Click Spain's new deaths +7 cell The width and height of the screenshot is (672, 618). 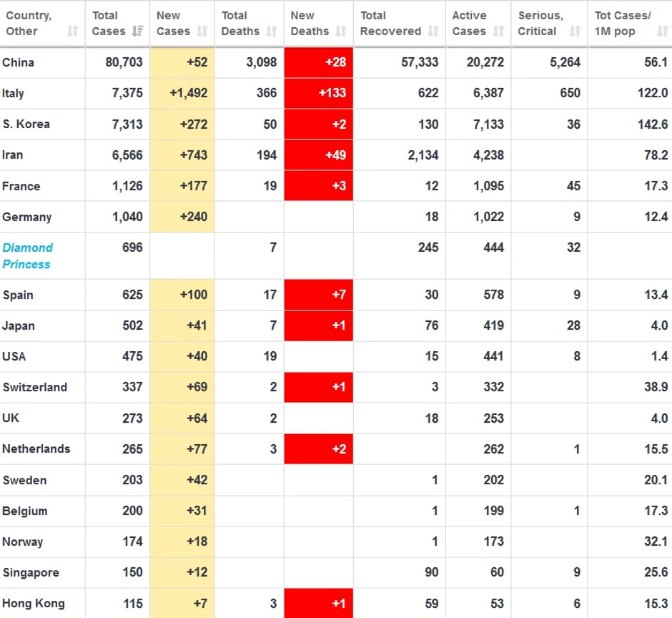[319, 295]
